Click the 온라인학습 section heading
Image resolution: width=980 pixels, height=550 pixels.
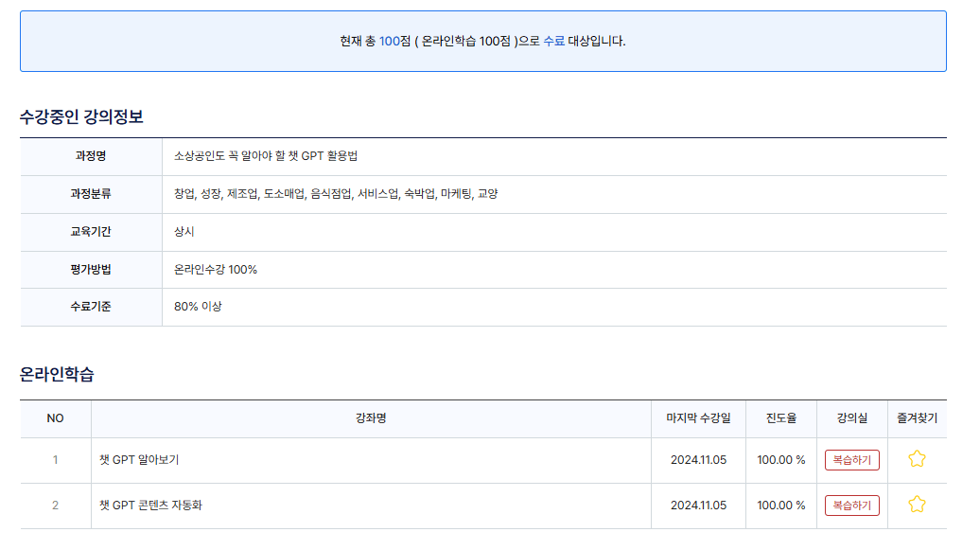click(x=57, y=374)
